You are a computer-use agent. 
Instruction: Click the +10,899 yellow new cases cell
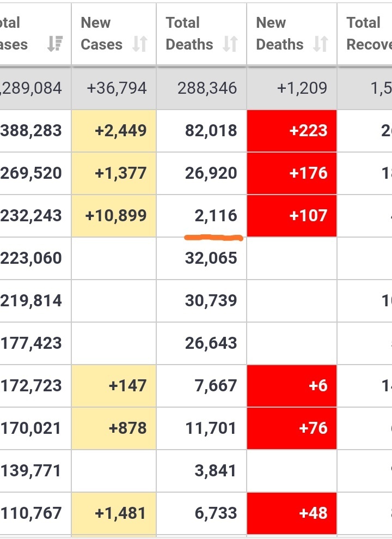tap(115, 215)
